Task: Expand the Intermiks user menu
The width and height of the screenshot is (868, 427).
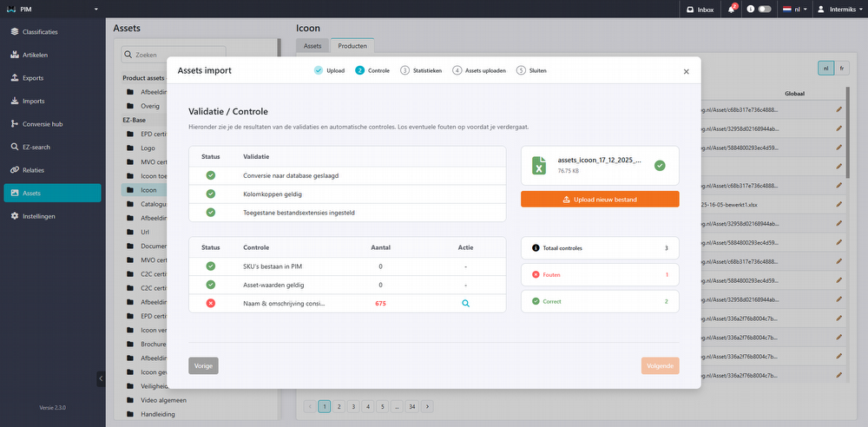Action: click(x=838, y=10)
